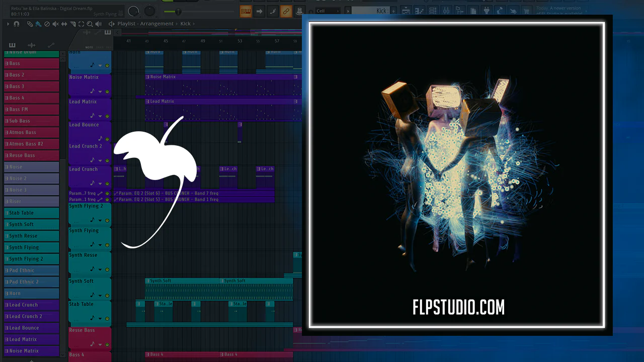Image resolution: width=644 pixels, height=362 pixels.
Task: Toggle the playlist magnet snap icon
Action: pyautogui.click(x=17, y=24)
